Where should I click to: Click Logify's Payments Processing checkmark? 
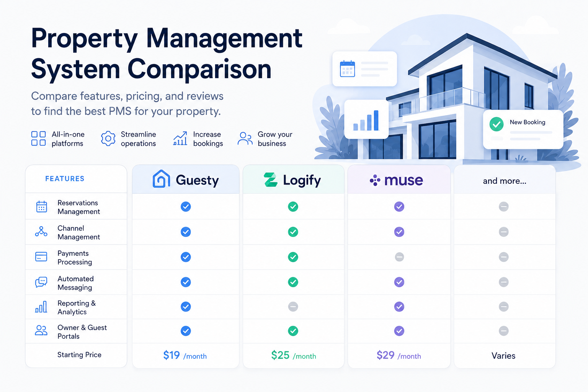click(x=293, y=257)
